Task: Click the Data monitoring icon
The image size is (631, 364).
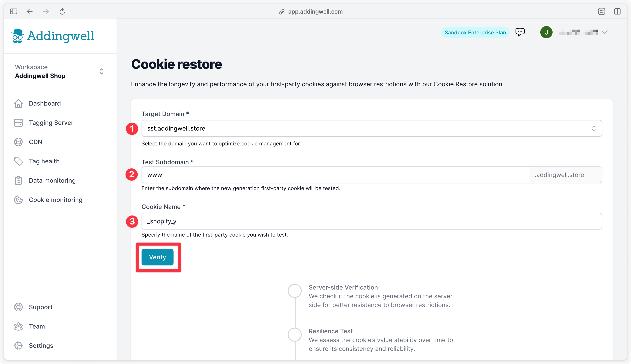Action: (18, 180)
